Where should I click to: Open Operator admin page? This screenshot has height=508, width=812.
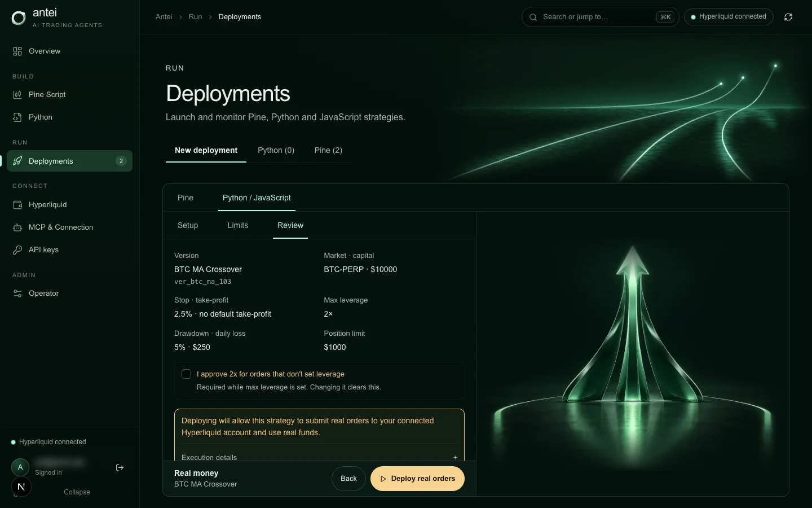point(69,294)
